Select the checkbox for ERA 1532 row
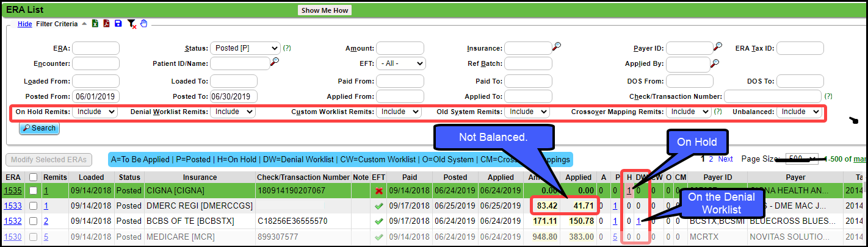The image size is (868, 247). [x=33, y=221]
